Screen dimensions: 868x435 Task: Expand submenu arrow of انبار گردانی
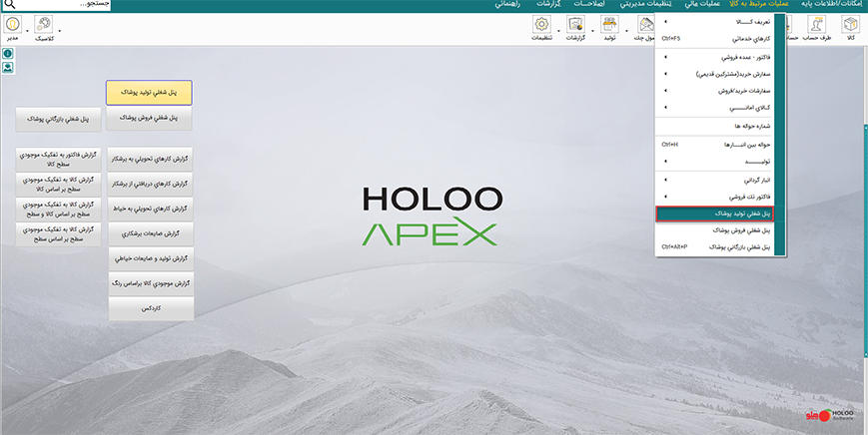pos(665,180)
